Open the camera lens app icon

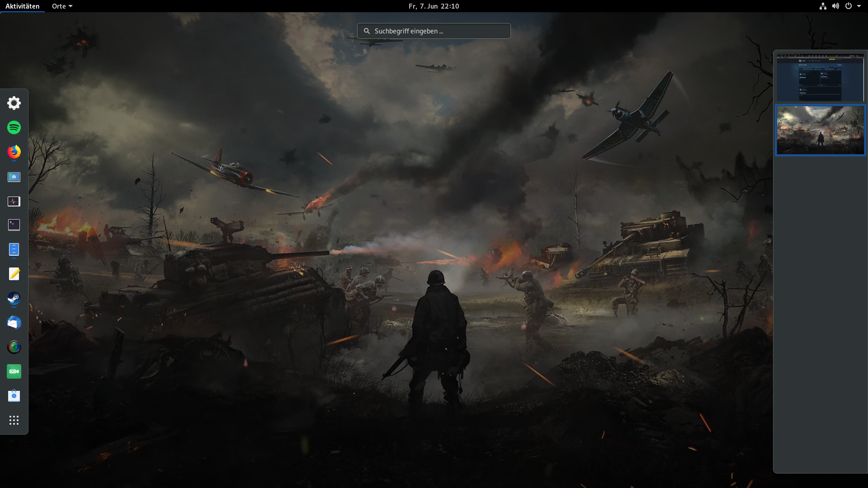(14, 347)
